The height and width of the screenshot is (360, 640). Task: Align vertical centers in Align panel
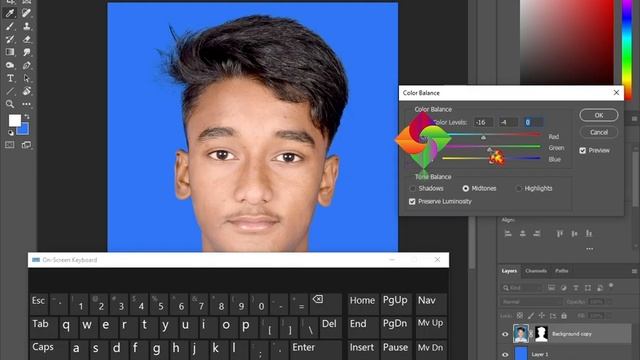click(574, 233)
